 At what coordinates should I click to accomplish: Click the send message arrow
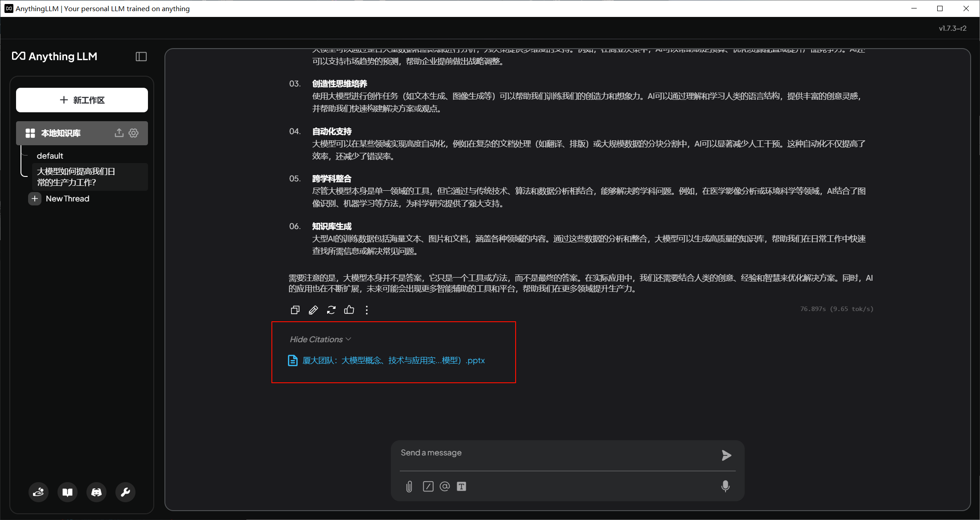tap(726, 455)
